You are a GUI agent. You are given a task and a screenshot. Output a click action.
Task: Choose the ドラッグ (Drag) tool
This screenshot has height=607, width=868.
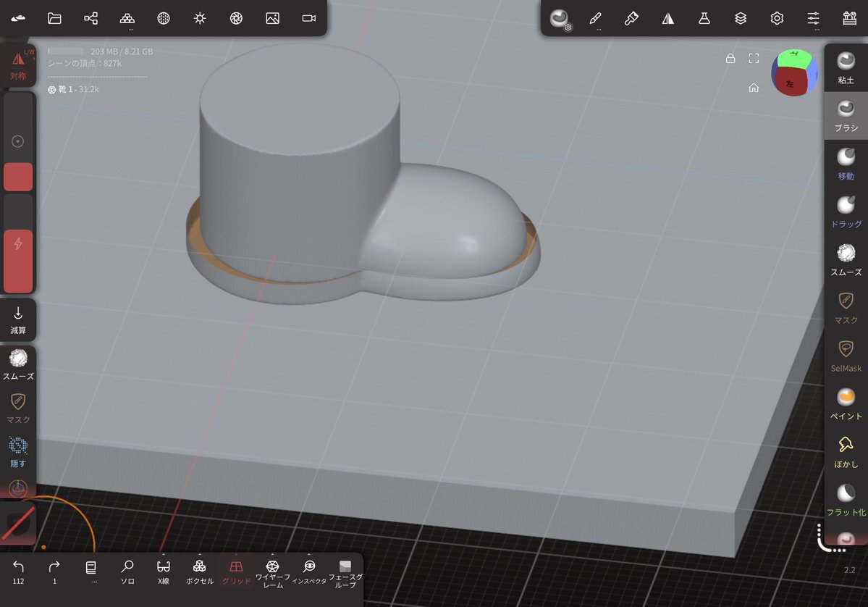(846, 212)
